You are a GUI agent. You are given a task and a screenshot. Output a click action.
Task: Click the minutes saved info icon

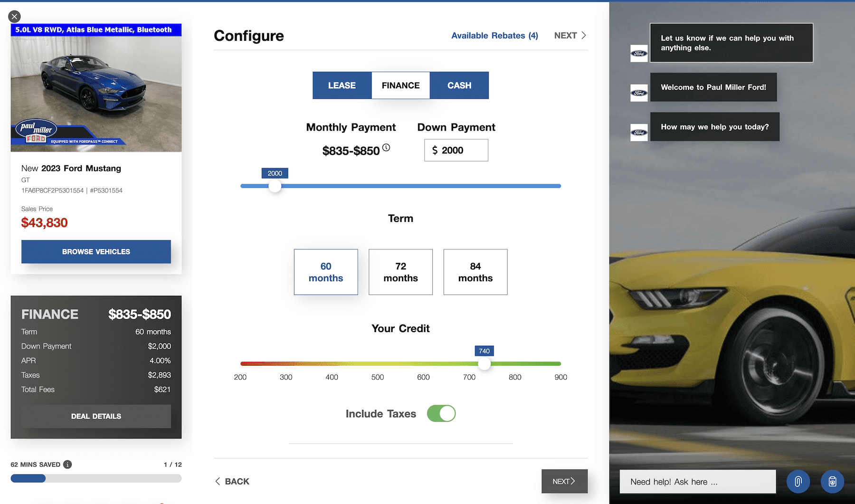tap(67, 465)
